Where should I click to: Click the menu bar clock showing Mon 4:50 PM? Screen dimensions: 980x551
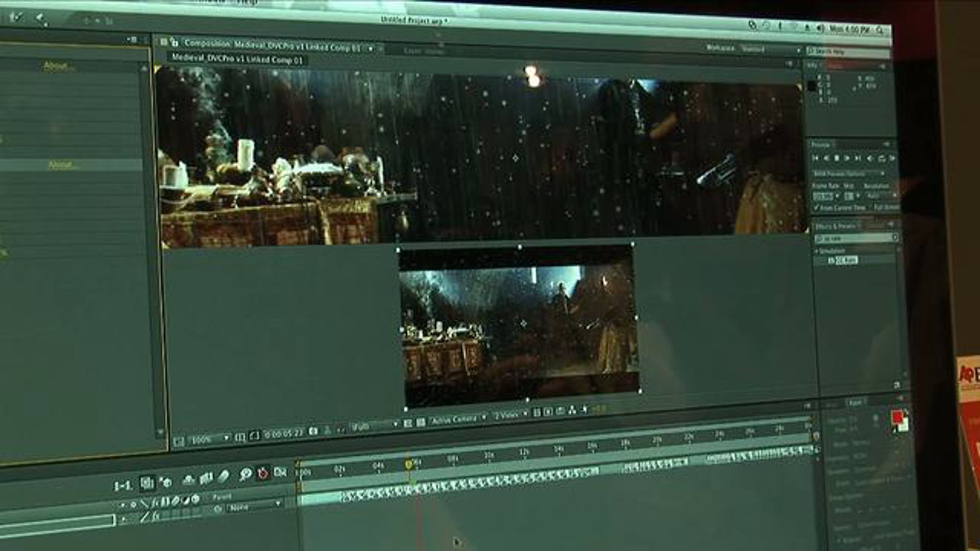pos(850,29)
